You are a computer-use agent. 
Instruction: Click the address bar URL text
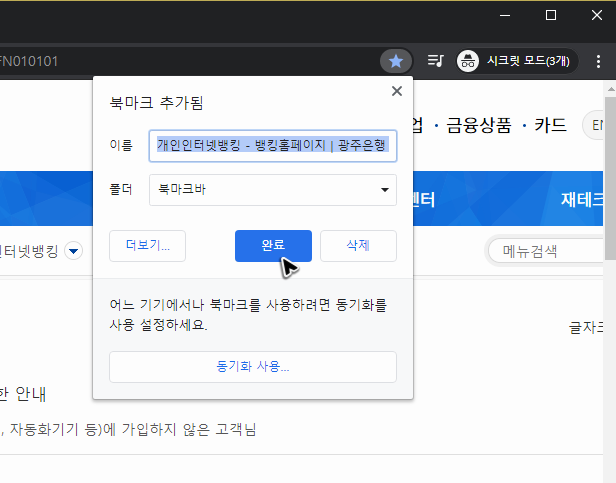pos(29,61)
